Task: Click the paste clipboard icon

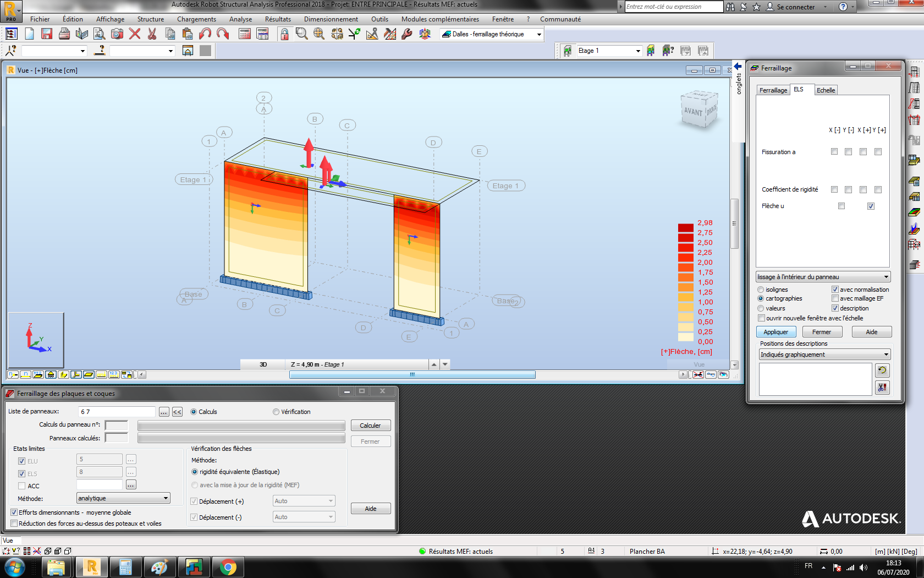Action: pos(188,34)
